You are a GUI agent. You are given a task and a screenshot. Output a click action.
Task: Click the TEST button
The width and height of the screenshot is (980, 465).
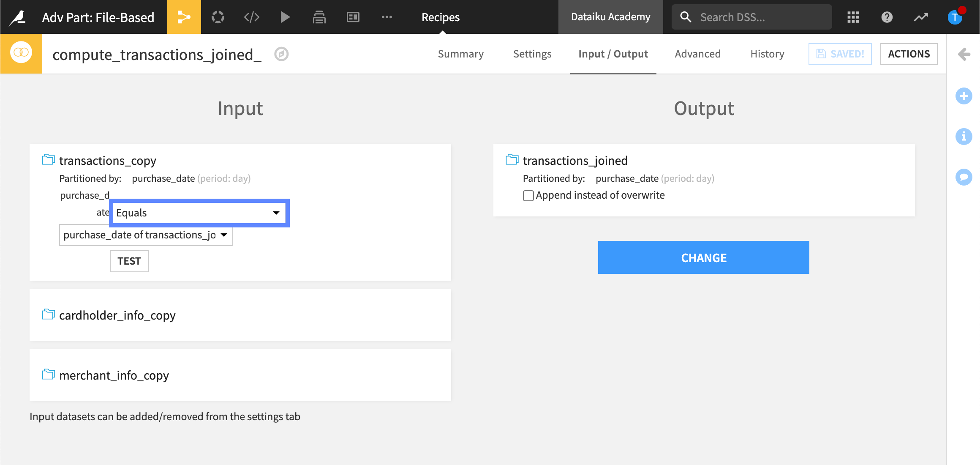[x=129, y=261]
